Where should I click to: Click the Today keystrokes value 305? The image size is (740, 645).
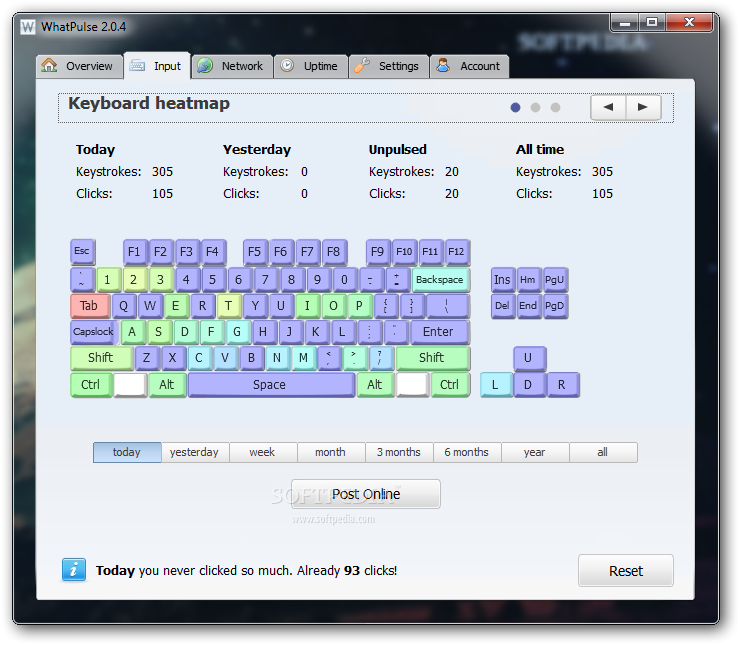tap(162, 172)
